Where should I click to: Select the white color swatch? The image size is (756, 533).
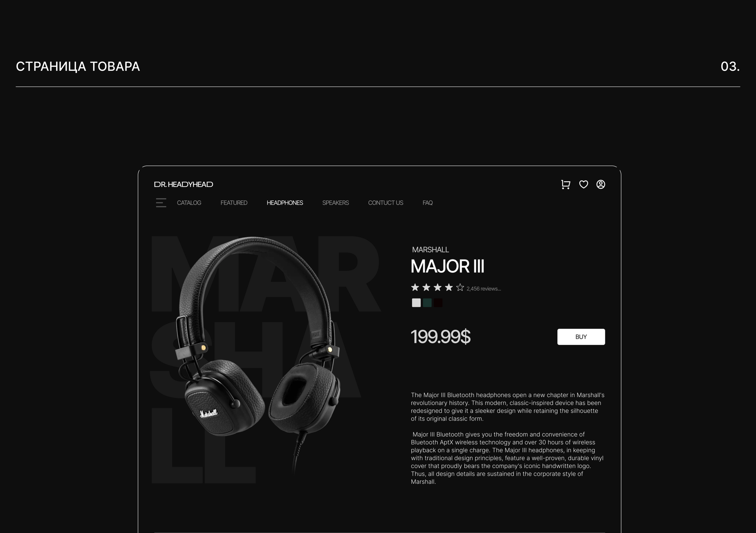tap(416, 303)
